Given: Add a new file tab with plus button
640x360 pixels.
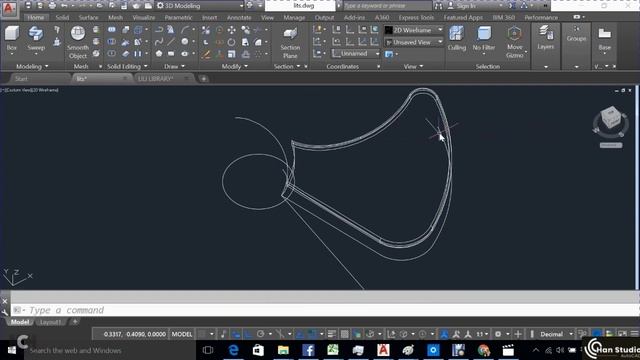Looking at the screenshot, I should [x=203, y=78].
